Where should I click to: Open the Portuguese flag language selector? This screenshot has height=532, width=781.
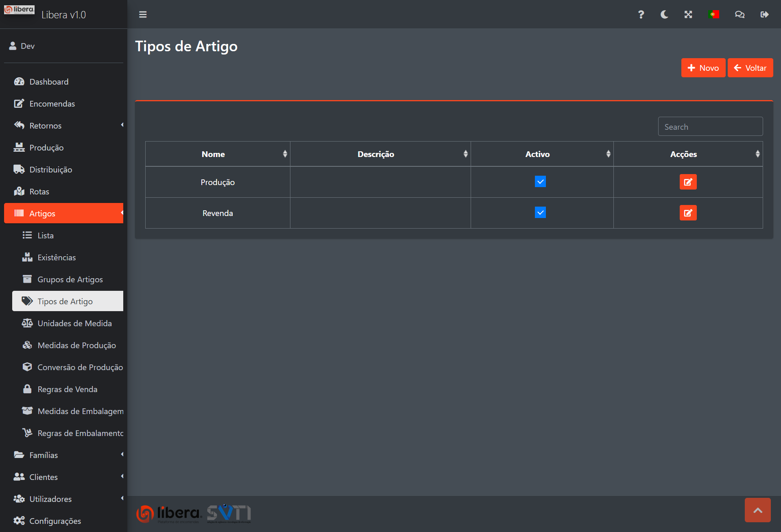click(x=713, y=15)
